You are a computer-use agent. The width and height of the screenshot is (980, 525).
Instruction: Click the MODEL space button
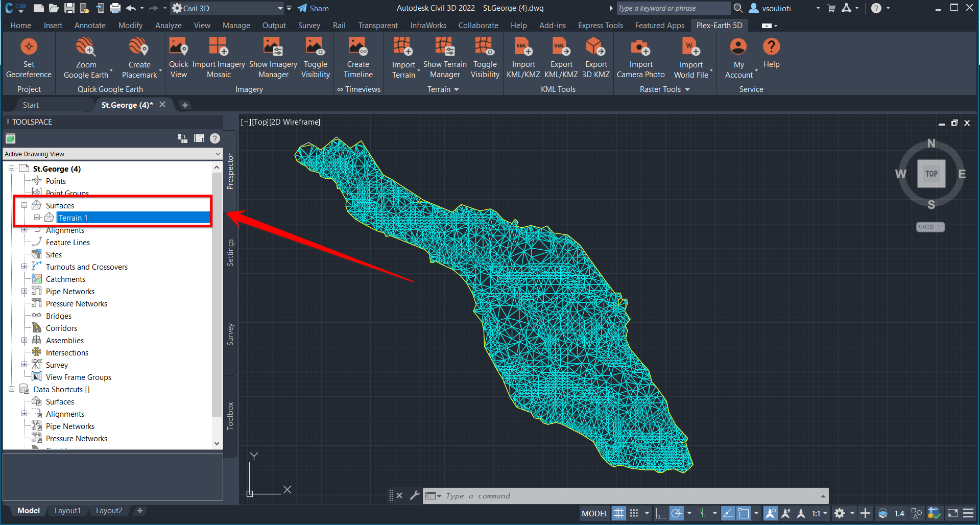(x=594, y=513)
